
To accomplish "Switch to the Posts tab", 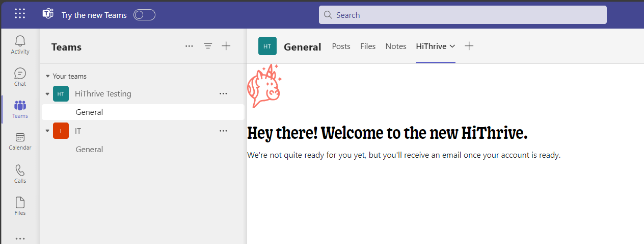I will pyautogui.click(x=341, y=46).
